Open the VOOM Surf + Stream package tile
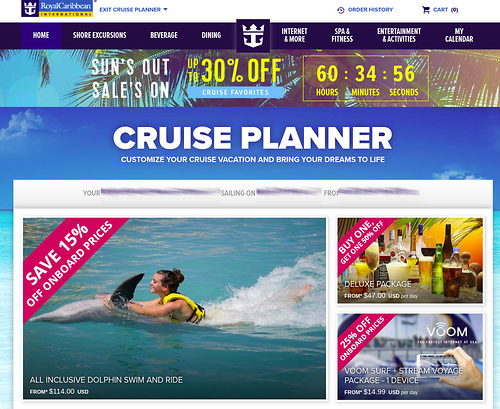 tap(410, 357)
